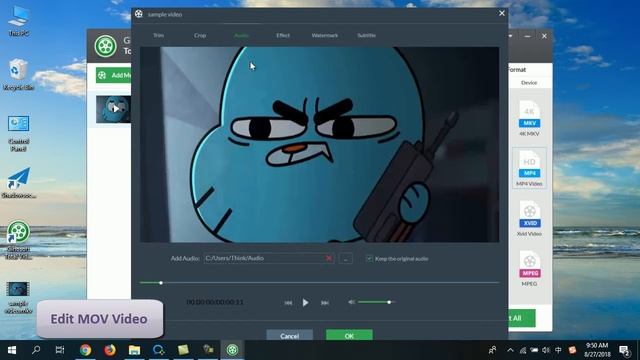Switch to the Crop tab

200,36
